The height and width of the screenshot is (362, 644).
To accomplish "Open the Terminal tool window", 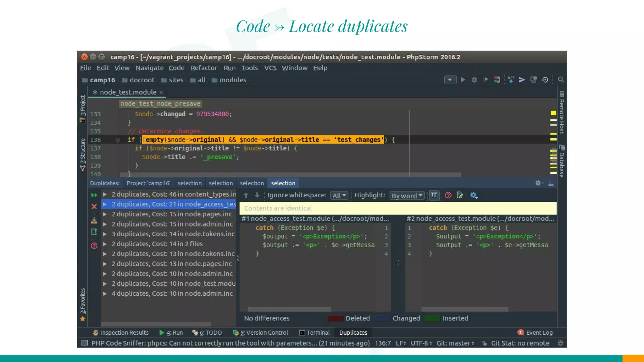I will 314,332.
